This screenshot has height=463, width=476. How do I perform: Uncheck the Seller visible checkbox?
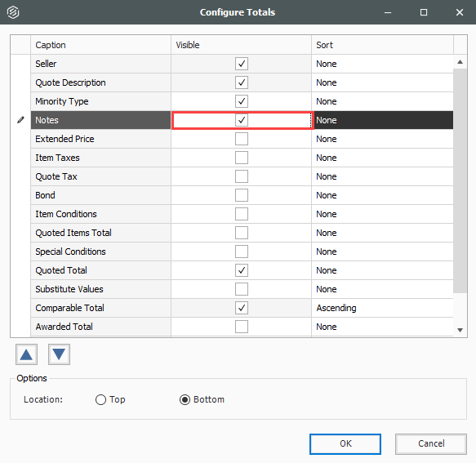[242, 64]
